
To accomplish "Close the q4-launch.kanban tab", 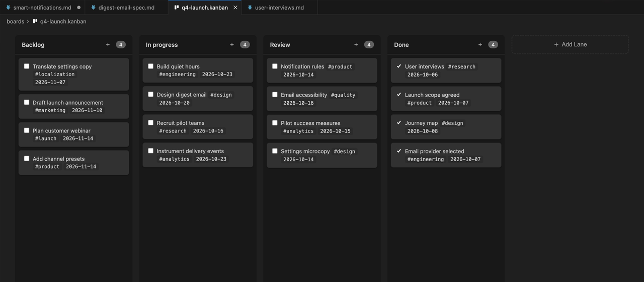I will pos(235,8).
